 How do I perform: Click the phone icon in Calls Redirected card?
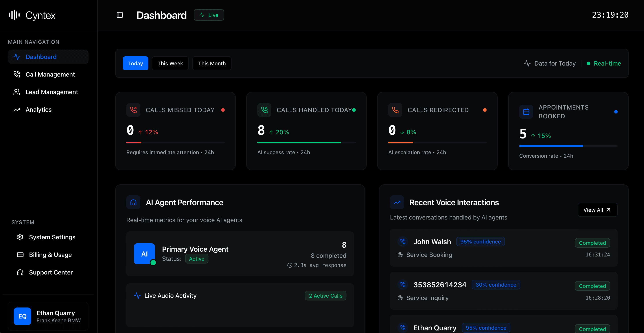coord(395,110)
